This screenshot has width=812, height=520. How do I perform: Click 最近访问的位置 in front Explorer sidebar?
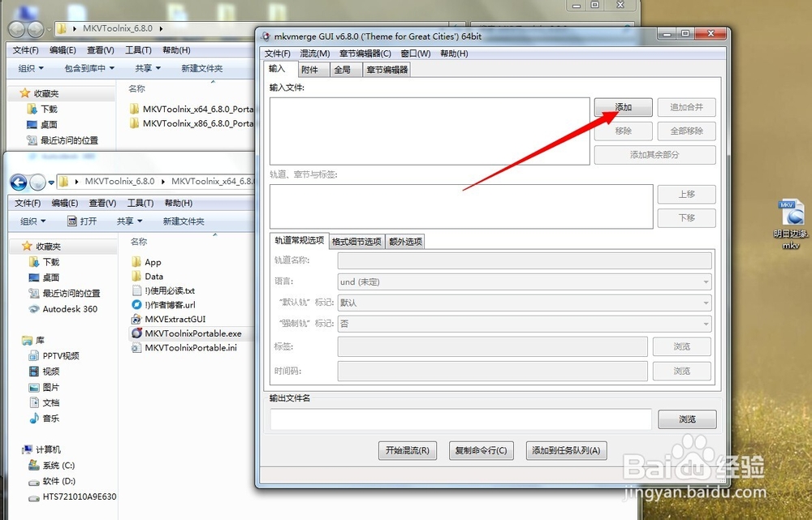[71, 294]
